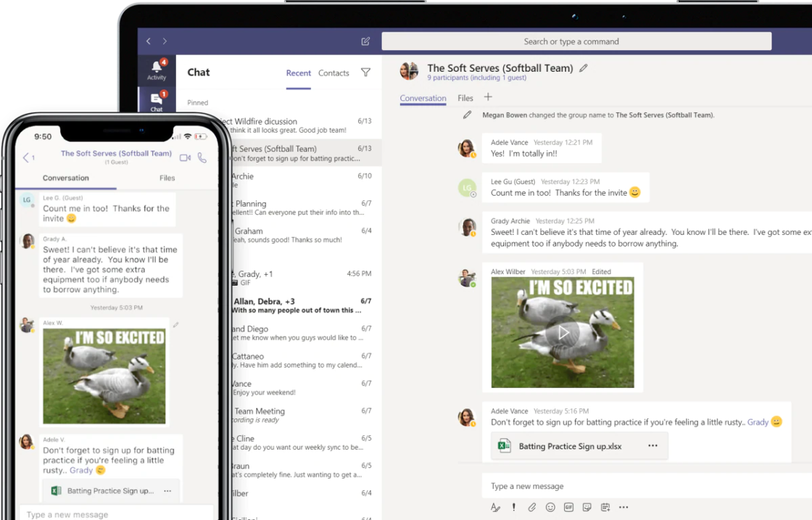Switch to the Contacts tab
812x520 pixels.
click(333, 73)
